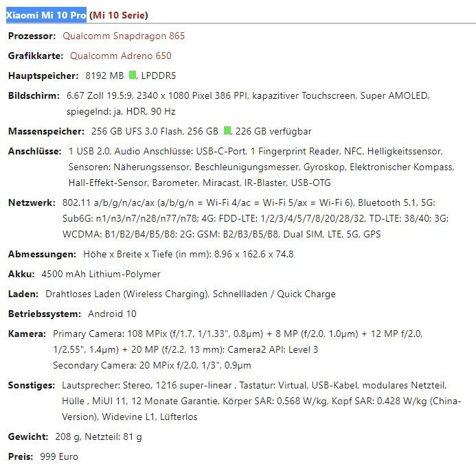Click the green square after 256 GB
Viewport: 476px width, 466px height.
point(227,130)
